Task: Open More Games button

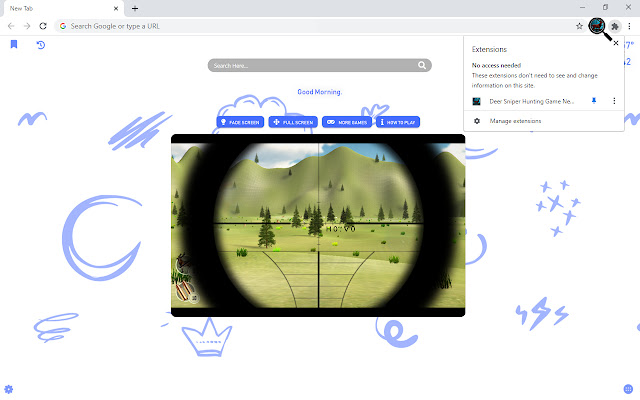Action: coord(347,122)
